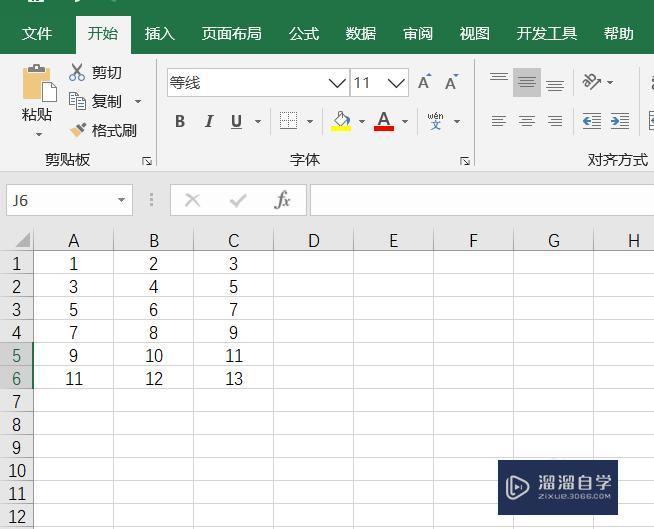Select column G header

[x=553, y=240]
